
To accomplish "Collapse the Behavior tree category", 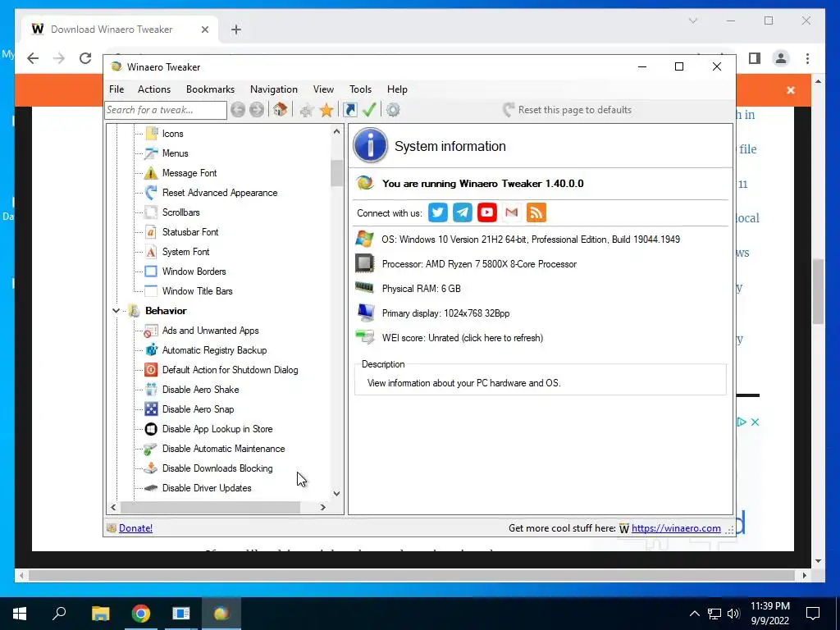I will pos(116,311).
